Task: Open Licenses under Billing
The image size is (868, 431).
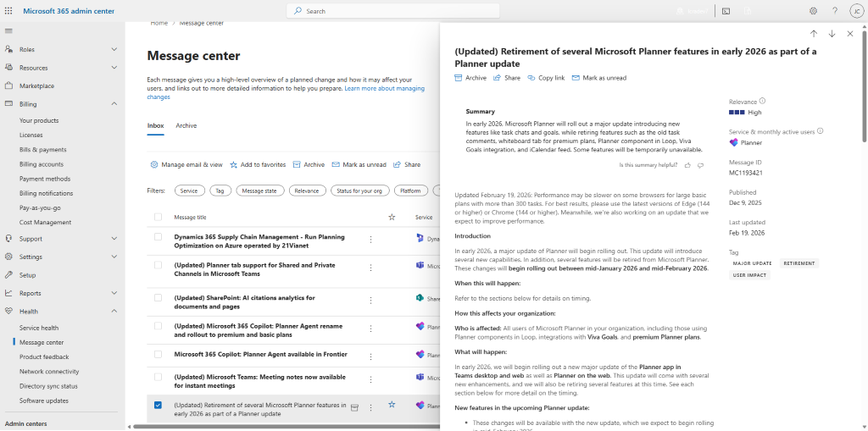Action: (x=31, y=135)
